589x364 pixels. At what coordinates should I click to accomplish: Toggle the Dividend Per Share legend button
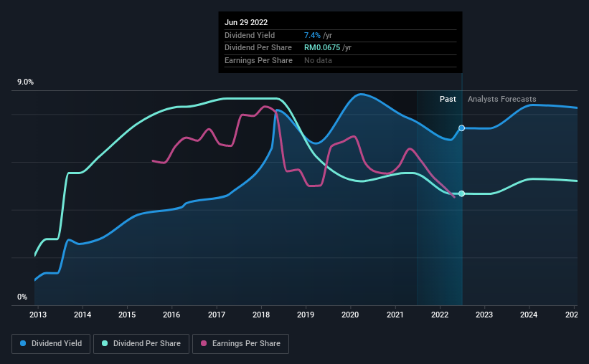click(x=141, y=344)
